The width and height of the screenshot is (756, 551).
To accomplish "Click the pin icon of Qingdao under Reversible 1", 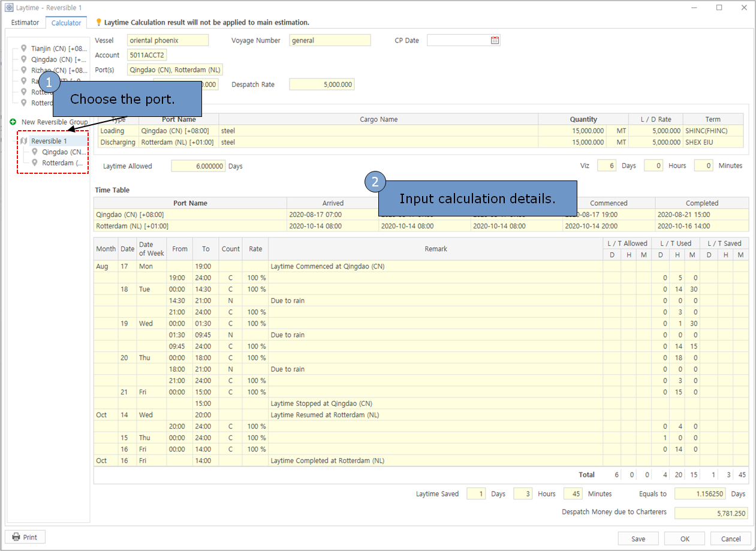I will click(x=35, y=152).
